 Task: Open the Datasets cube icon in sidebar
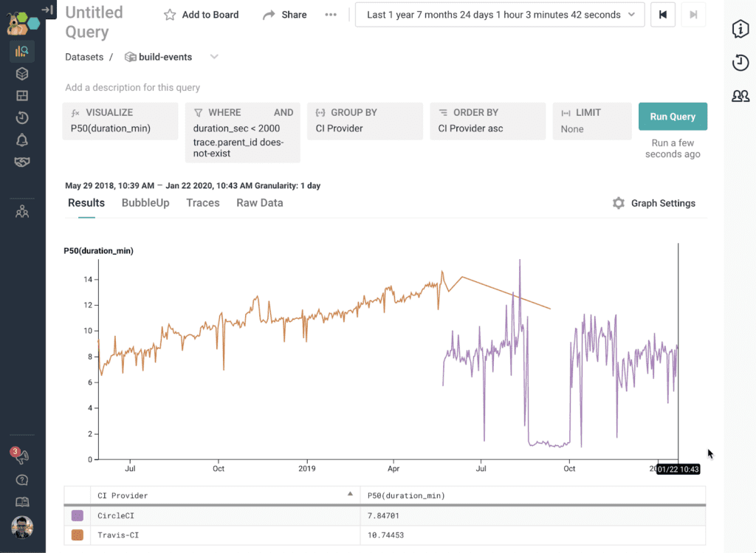(22, 74)
